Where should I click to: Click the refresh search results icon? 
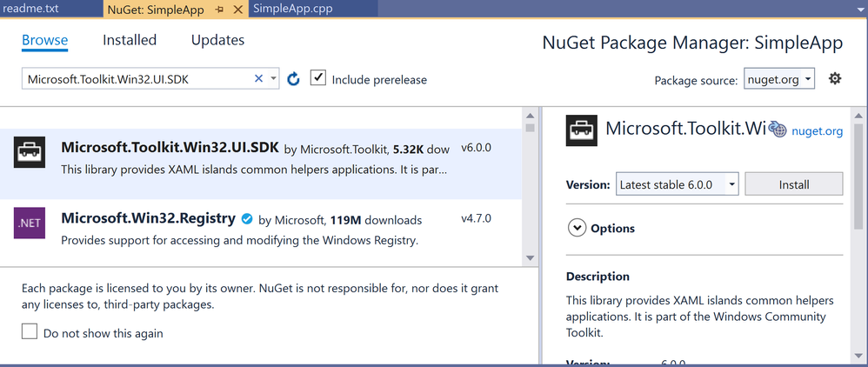(x=293, y=79)
